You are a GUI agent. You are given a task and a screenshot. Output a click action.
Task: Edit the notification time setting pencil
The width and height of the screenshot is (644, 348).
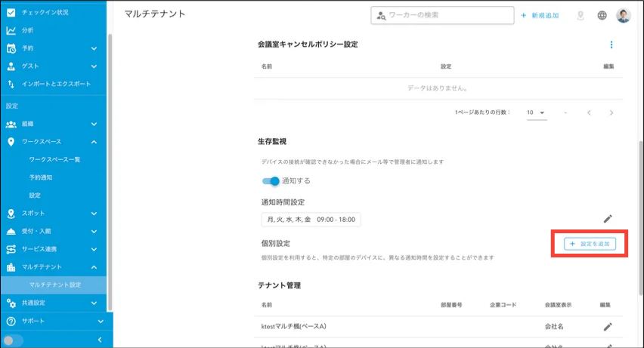tap(608, 219)
